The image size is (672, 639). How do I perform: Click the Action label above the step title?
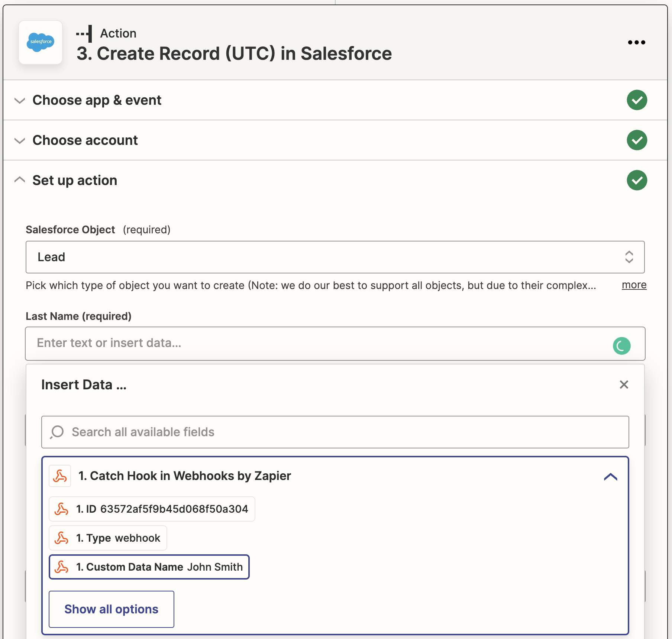click(x=118, y=33)
